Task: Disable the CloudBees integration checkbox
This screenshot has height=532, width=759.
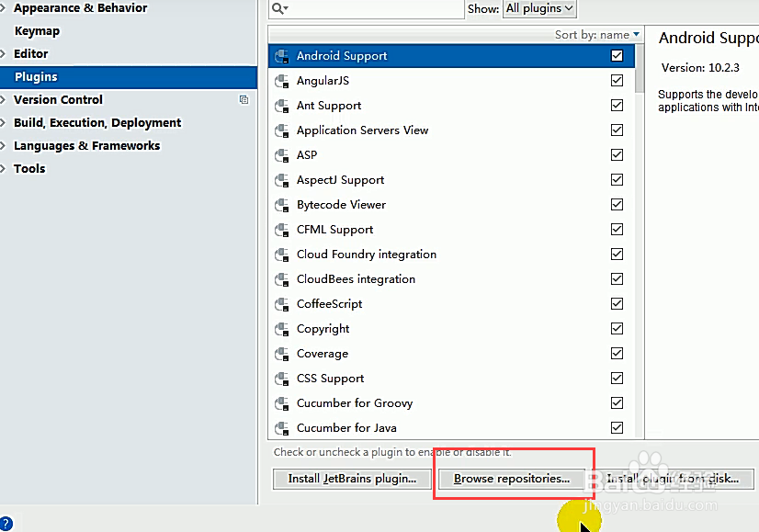Action: (617, 278)
